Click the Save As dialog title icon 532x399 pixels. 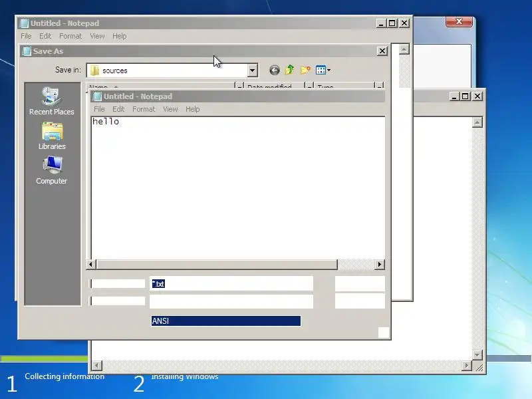pyautogui.click(x=27, y=51)
